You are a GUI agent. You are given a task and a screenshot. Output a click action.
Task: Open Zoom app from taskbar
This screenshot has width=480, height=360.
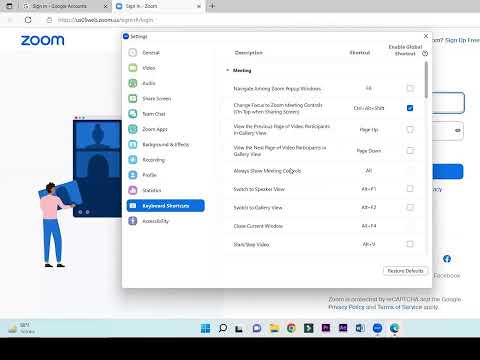[377, 328]
